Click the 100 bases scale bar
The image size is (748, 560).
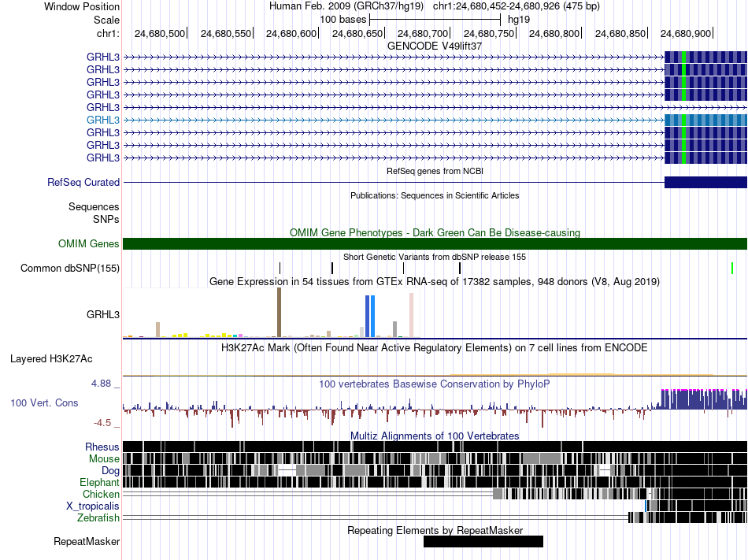click(435, 20)
